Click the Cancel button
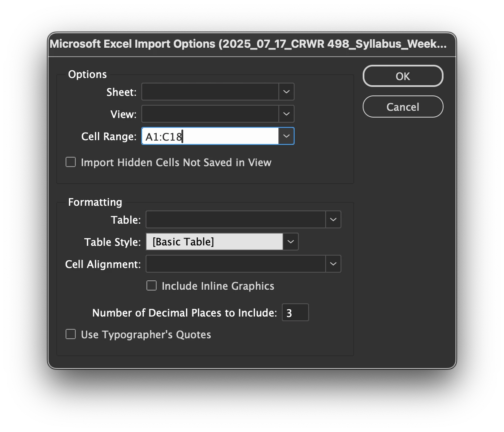504x432 pixels. tap(403, 107)
